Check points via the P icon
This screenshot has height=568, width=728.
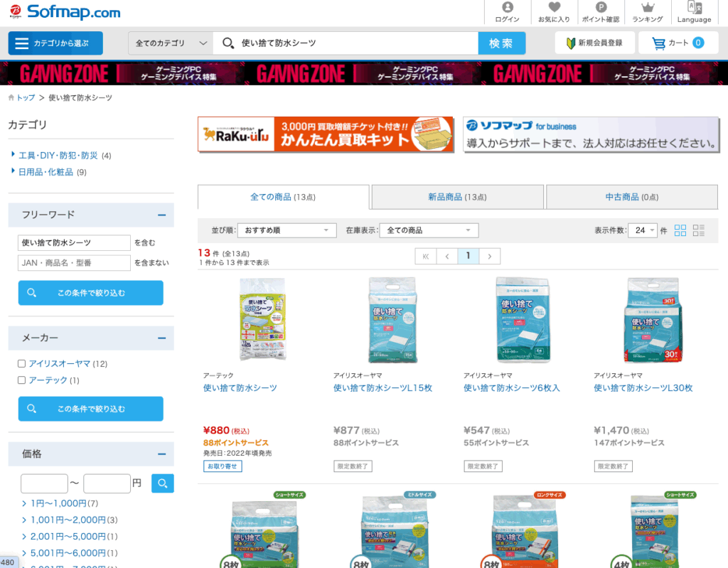click(601, 12)
